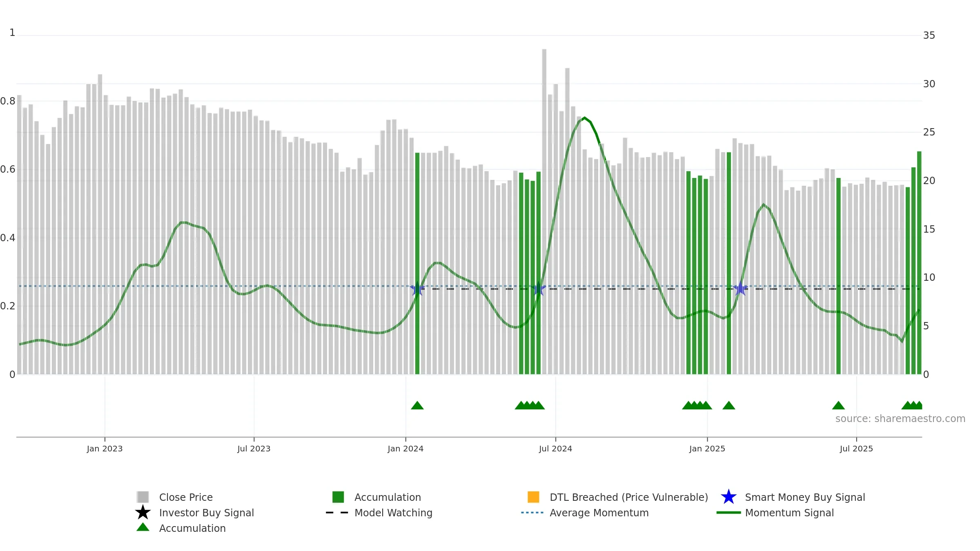Click the green Accumulation square legend icon
This screenshot has width=980, height=551.
coord(338,497)
